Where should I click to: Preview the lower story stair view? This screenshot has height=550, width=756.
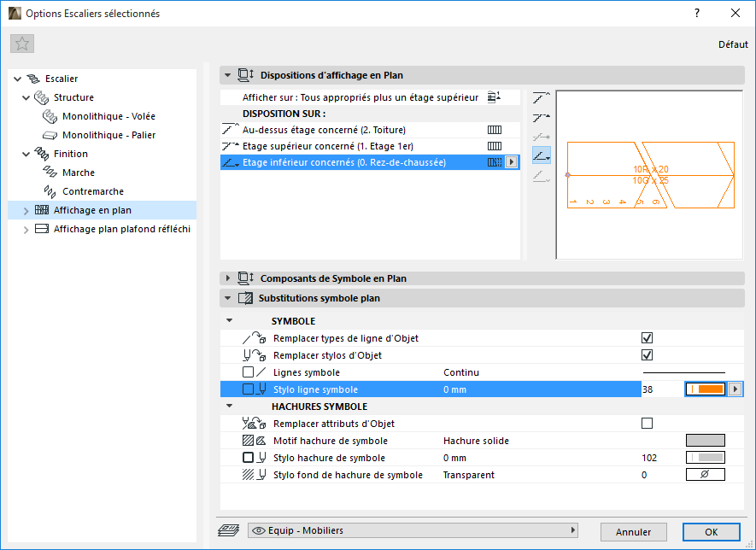coord(542,155)
